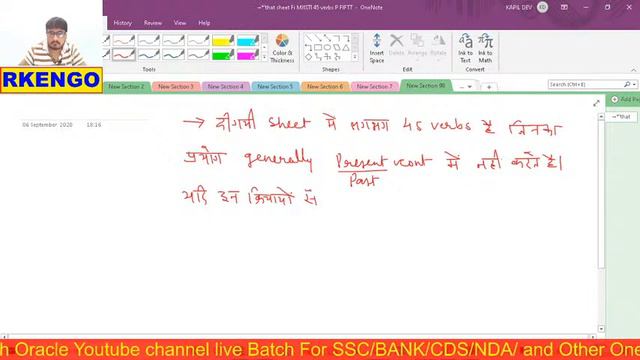Open the Help ribbon tab
The height and width of the screenshot is (360, 640).
pyautogui.click(x=204, y=23)
